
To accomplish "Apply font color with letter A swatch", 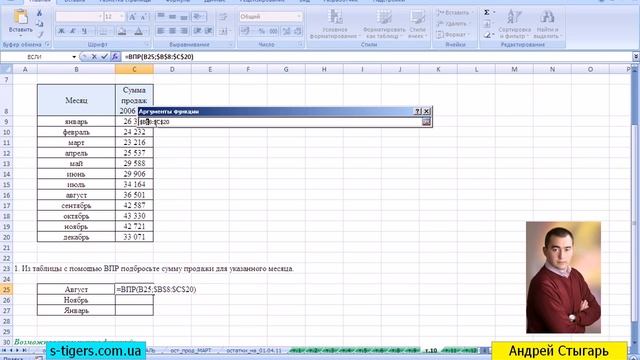I will pyautogui.click(x=139, y=31).
